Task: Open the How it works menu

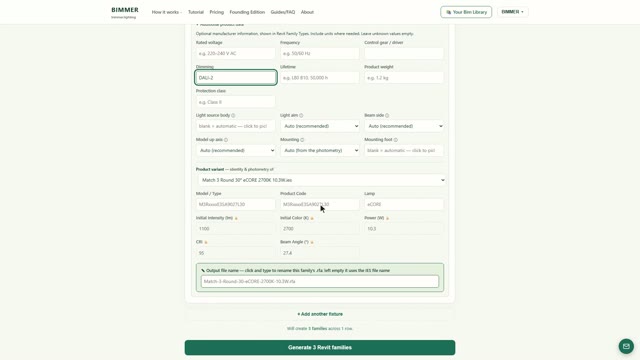Action: click(x=167, y=12)
